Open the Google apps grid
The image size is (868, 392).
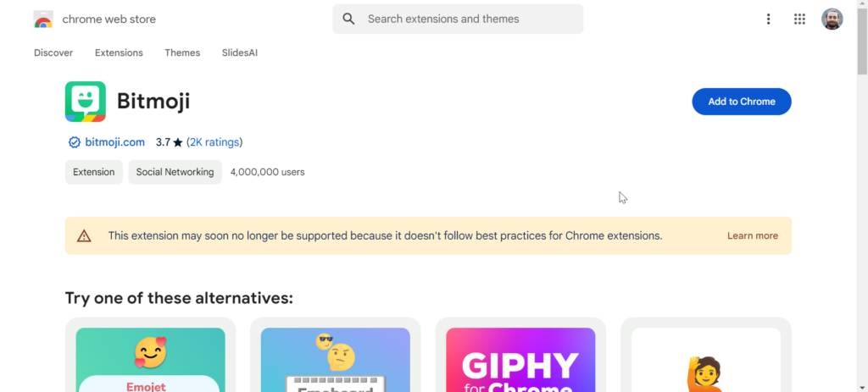click(x=799, y=19)
